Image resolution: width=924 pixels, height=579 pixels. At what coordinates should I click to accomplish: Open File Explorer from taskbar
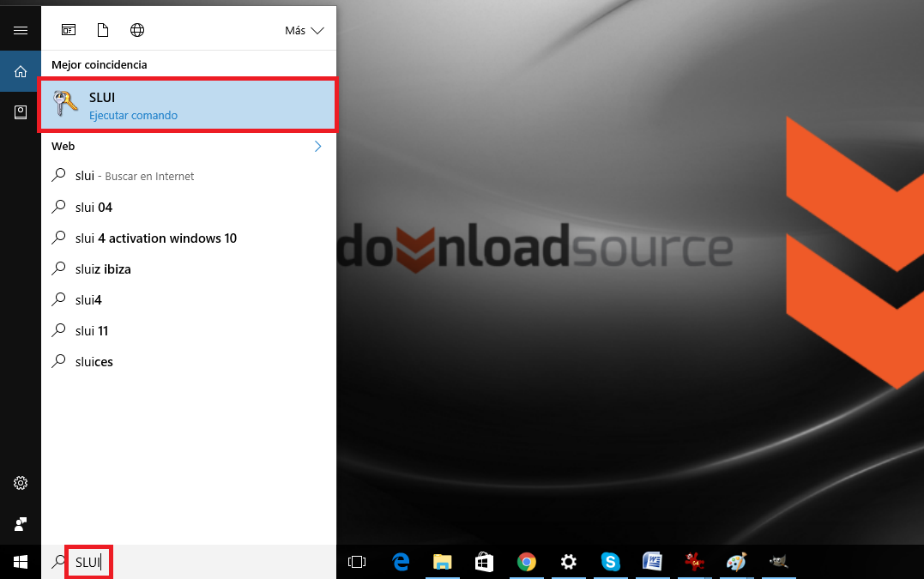(442, 562)
